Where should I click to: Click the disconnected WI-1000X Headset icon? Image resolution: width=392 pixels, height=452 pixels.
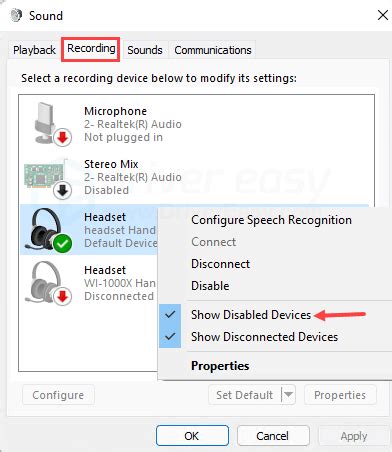48,283
